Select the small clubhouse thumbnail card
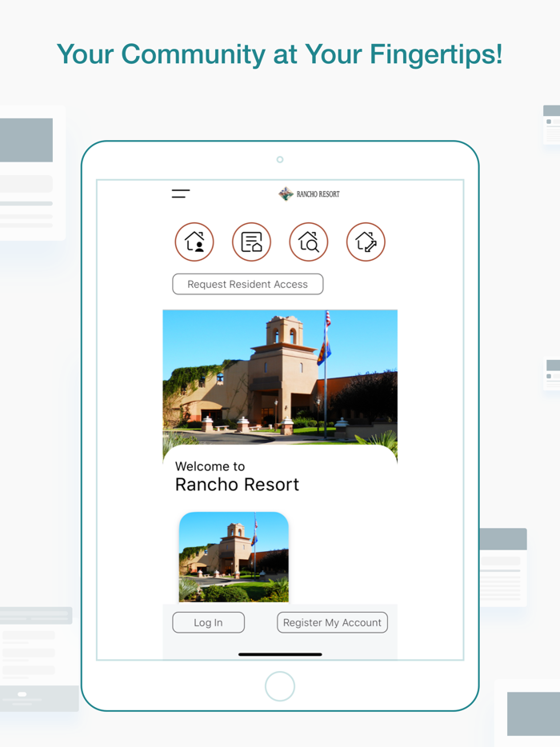This screenshot has width=560, height=747. tap(234, 557)
